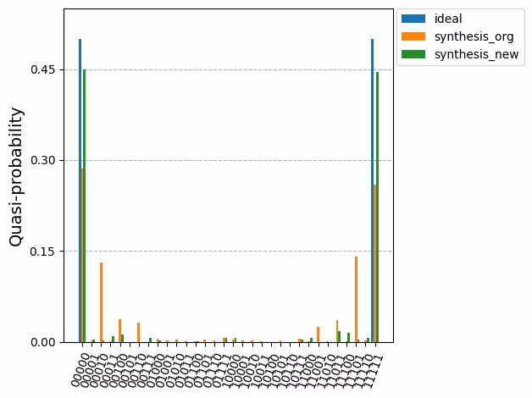Screen dimensions: 532x398
Task: Click the 0.00 y-axis tick label
Action: click(x=42, y=342)
